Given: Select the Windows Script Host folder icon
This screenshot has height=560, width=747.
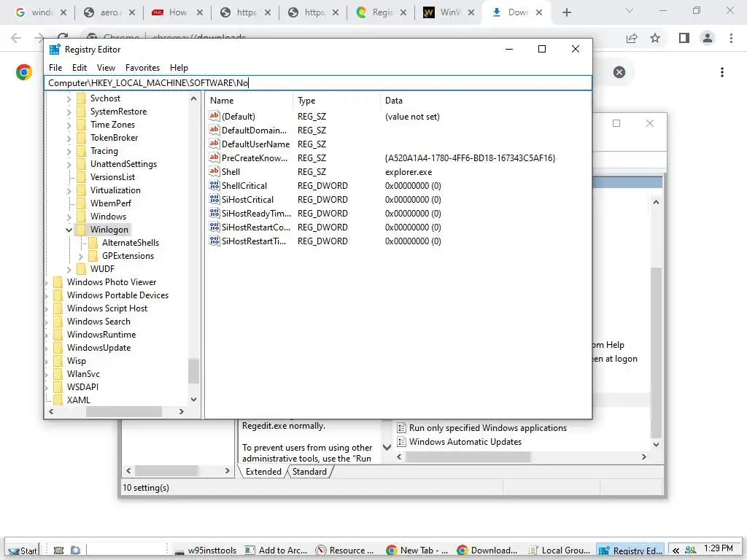Looking at the screenshot, I should point(58,308).
